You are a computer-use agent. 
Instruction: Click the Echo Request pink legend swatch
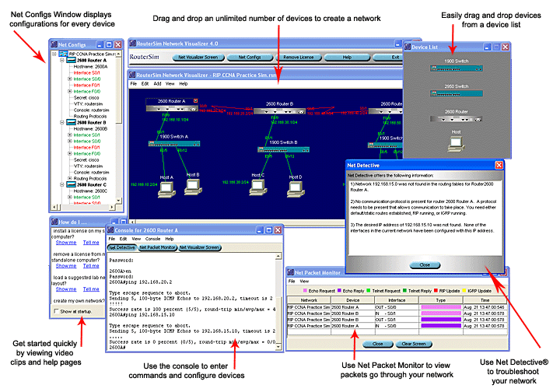point(305,291)
